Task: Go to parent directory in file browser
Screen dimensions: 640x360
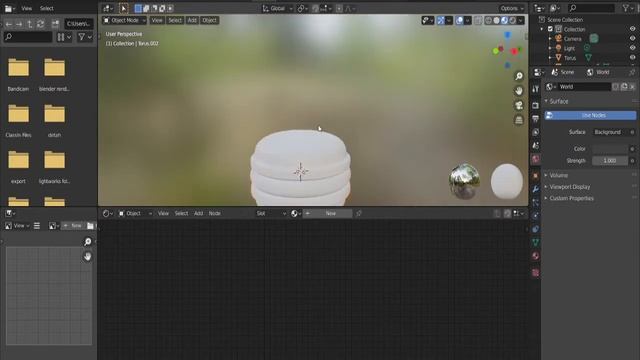Action: coord(30,24)
